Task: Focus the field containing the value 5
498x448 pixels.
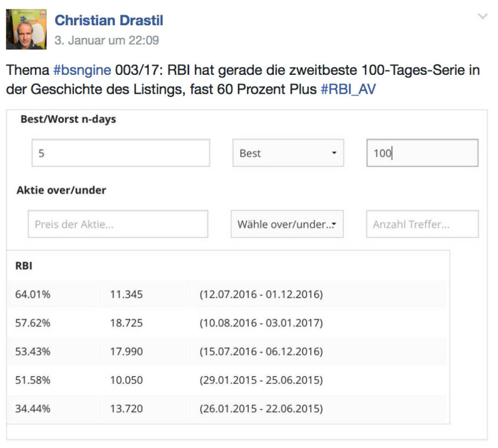Action: tap(121, 153)
